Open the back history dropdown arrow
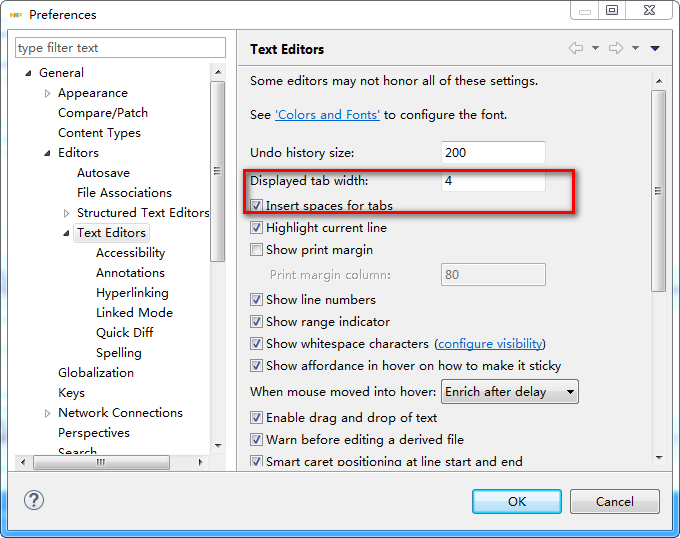The width and height of the screenshot is (680, 538). [x=595, y=48]
